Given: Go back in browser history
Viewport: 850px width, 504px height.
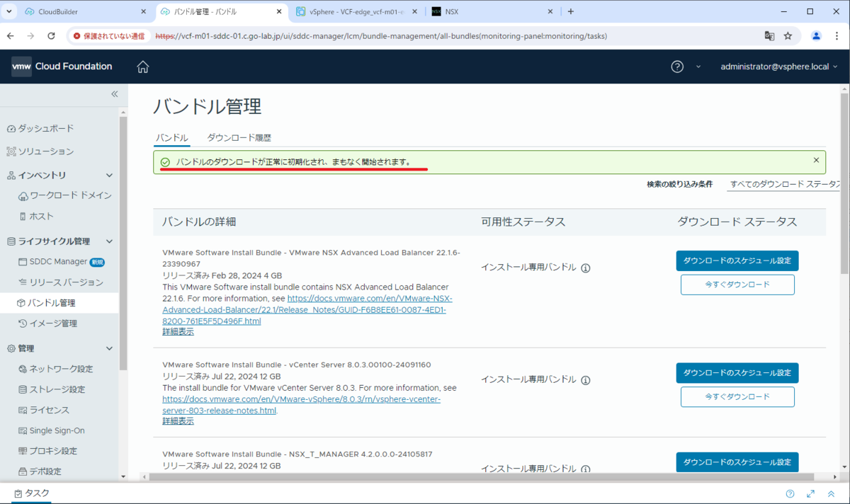Looking at the screenshot, I should pyautogui.click(x=11, y=36).
